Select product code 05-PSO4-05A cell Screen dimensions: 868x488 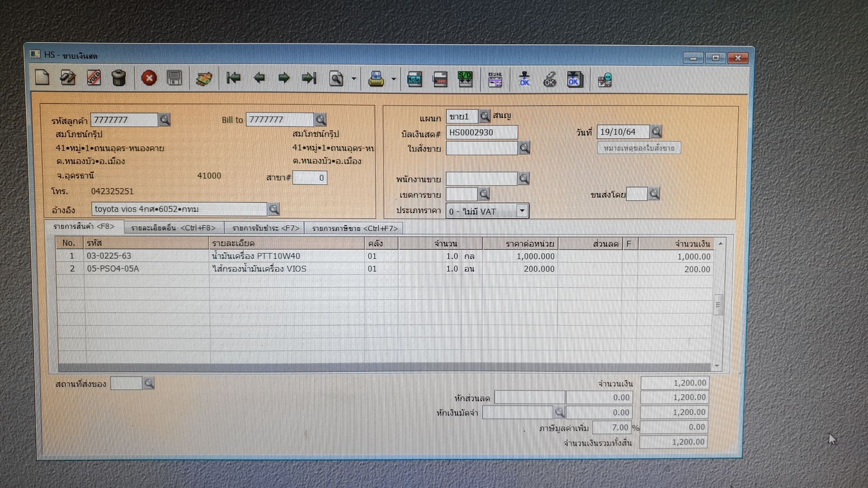pos(146,268)
